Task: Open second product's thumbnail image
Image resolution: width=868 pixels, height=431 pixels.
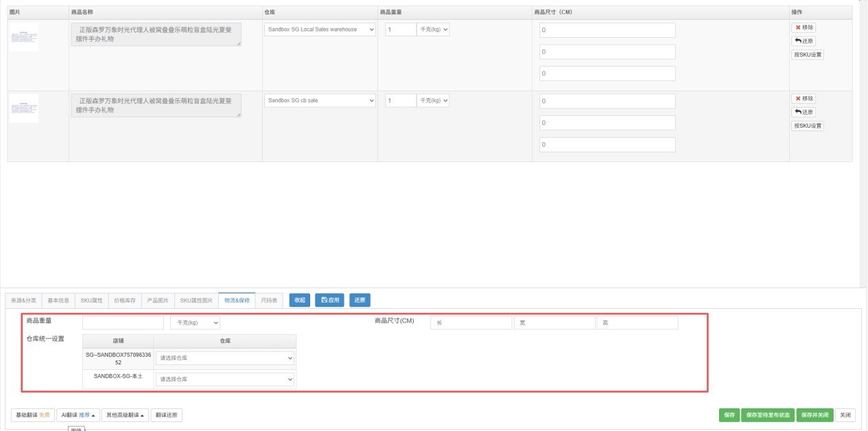Action: (x=24, y=108)
